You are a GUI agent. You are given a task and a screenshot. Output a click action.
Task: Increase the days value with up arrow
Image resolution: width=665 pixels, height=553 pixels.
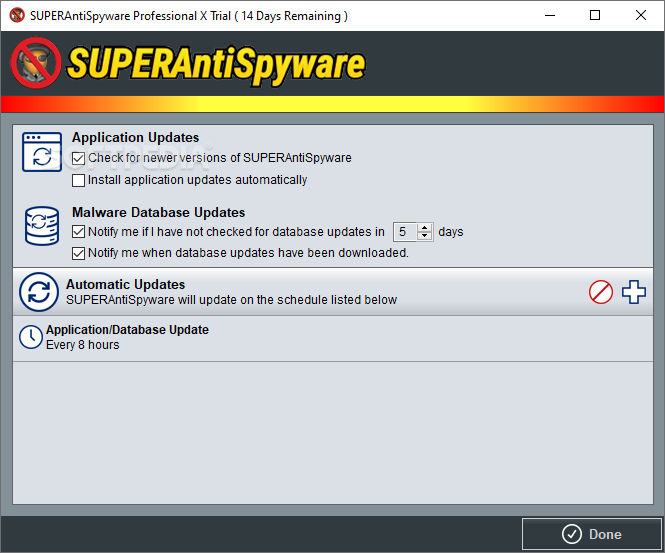425,228
